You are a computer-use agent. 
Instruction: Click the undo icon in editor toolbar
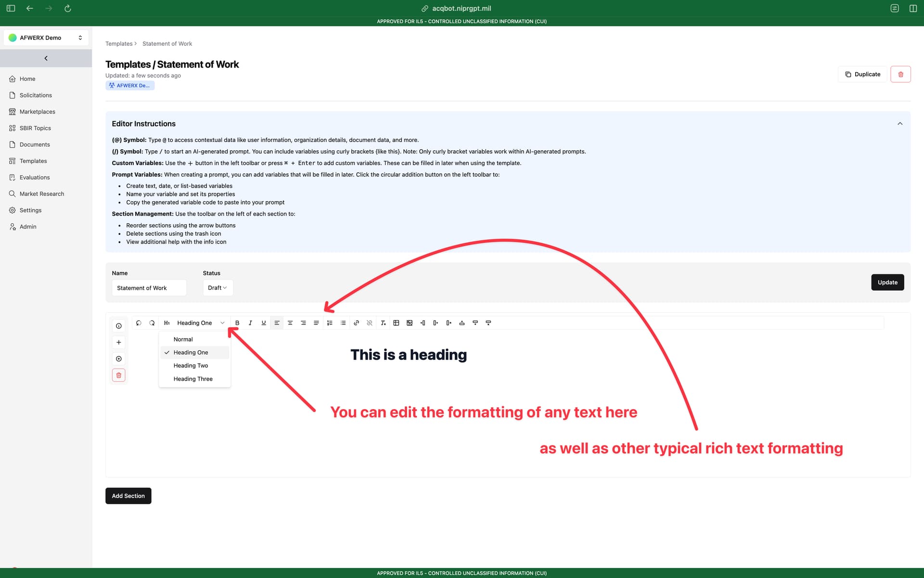[x=139, y=323]
